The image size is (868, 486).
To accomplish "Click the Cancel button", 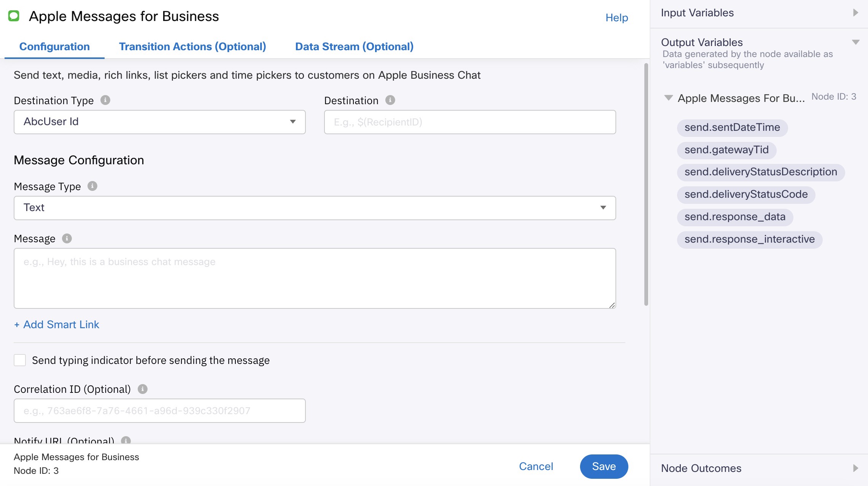I will pos(536,466).
